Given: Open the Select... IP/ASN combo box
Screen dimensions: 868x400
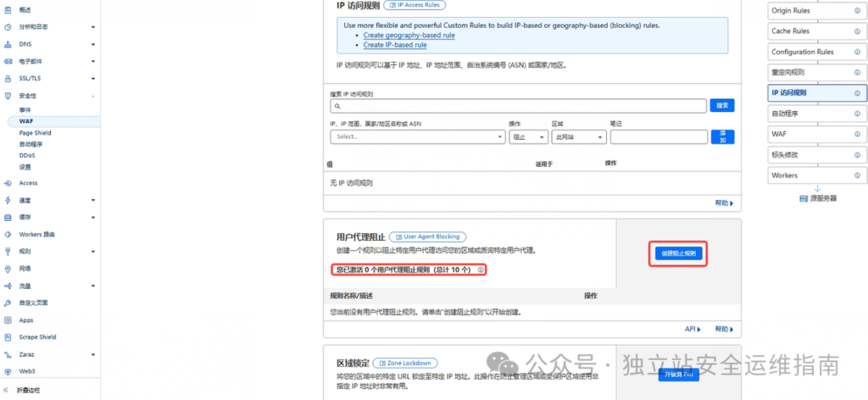Looking at the screenshot, I should (418, 136).
